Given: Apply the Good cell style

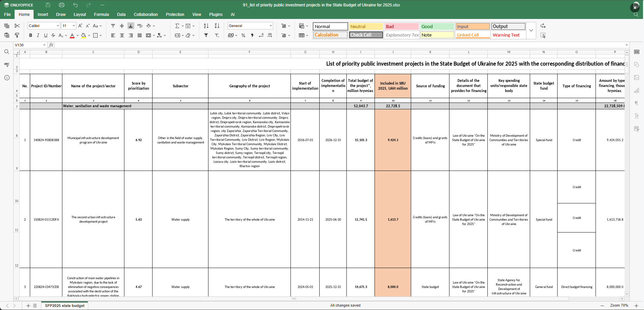Looking at the screenshot, I should [x=437, y=26].
